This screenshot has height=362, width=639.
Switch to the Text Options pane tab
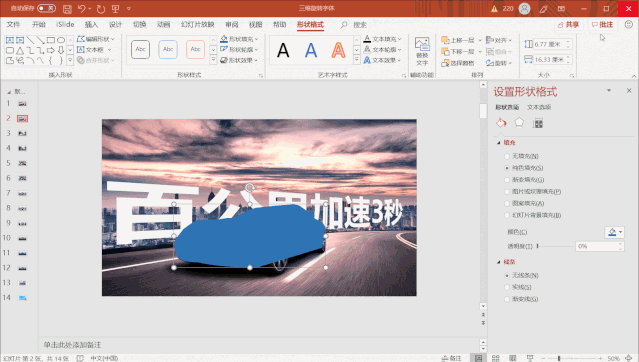tap(539, 107)
